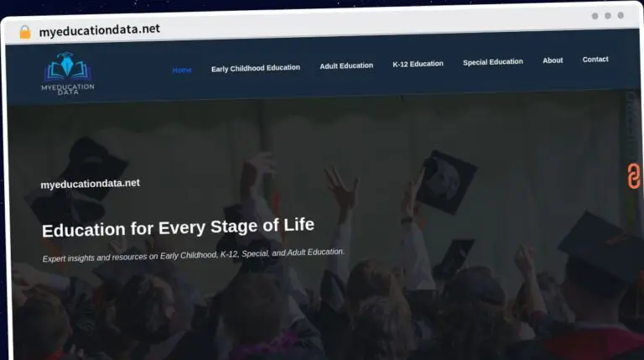This screenshot has width=644, height=360.
Task: Select Special Education in the navbar
Action: [492, 62]
